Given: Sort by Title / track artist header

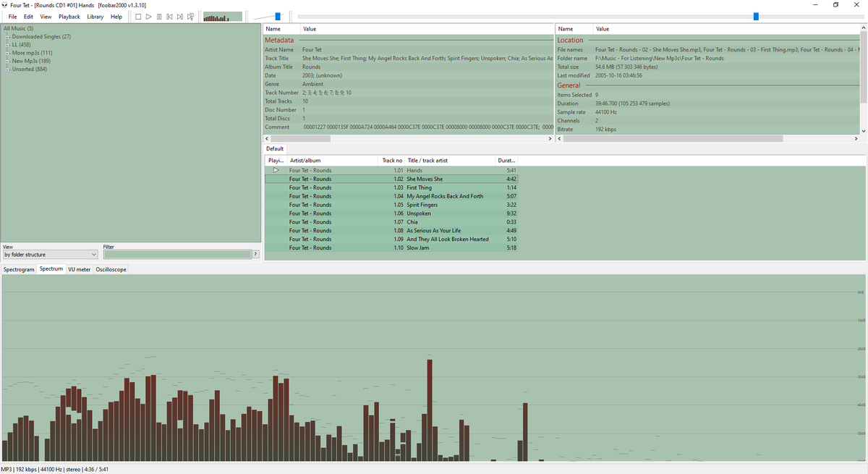Looking at the screenshot, I should pyautogui.click(x=450, y=160).
